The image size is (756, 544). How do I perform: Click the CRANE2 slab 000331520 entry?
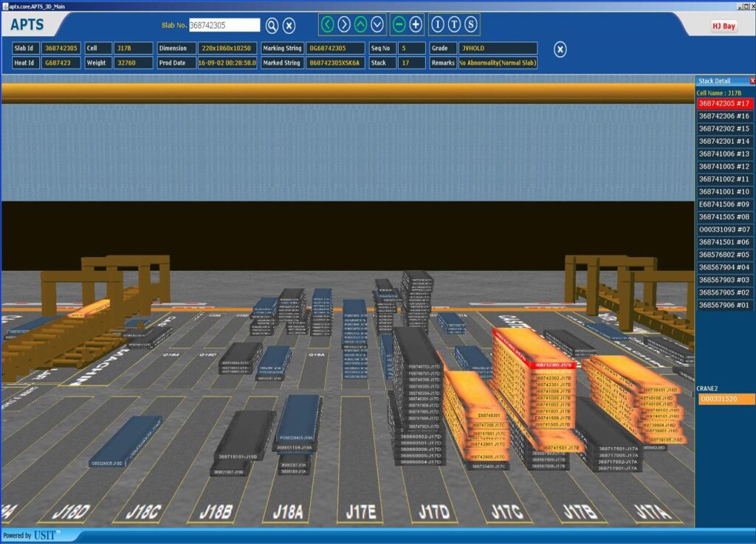[726, 399]
